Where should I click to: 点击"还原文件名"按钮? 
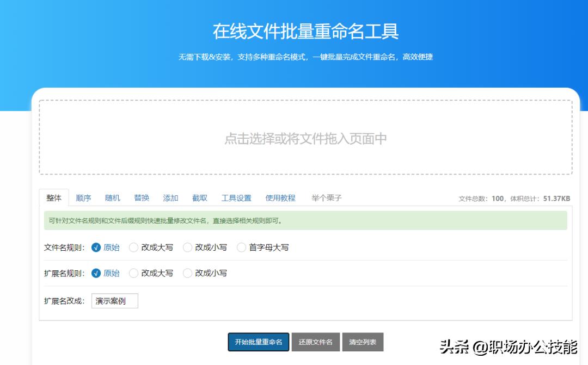tap(316, 342)
